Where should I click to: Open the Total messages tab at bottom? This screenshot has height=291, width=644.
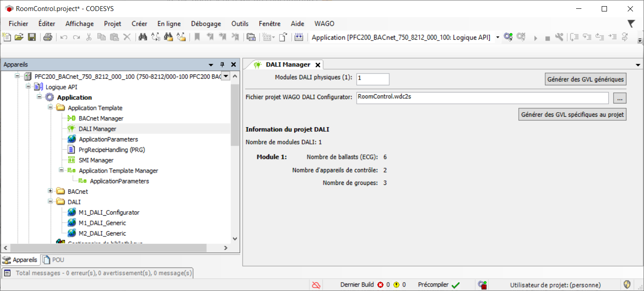(x=98, y=273)
